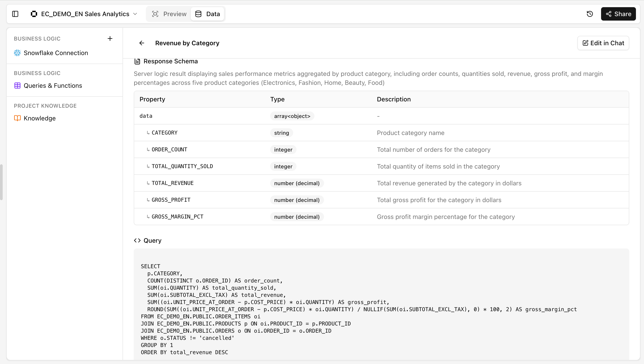Open the Snowflake Connection item
The height and width of the screenshot is (364, 644).
point(56,53)
